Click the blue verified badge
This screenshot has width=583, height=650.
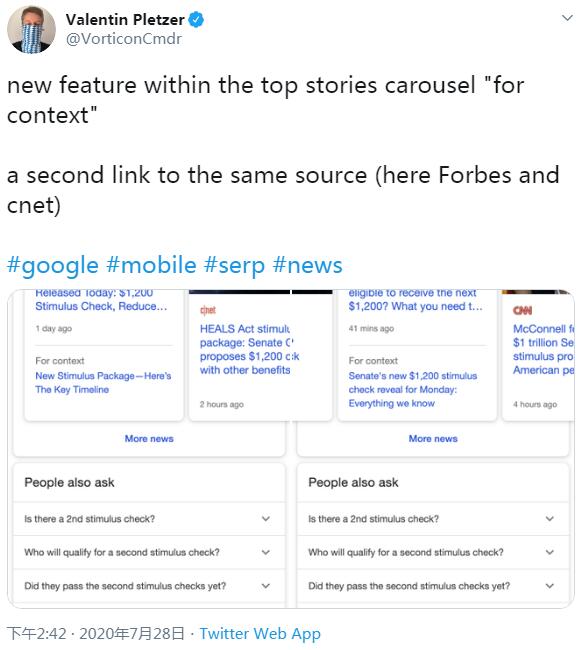196,19
